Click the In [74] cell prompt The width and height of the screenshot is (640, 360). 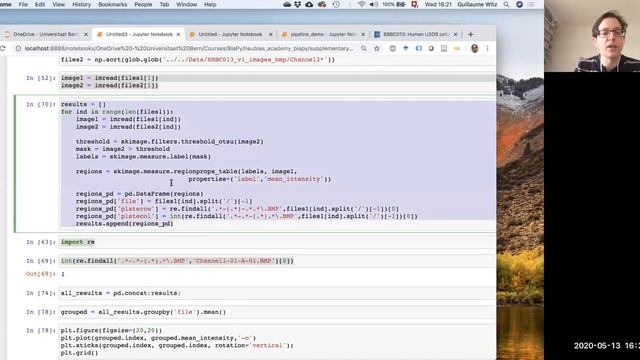tap(40, 293)
